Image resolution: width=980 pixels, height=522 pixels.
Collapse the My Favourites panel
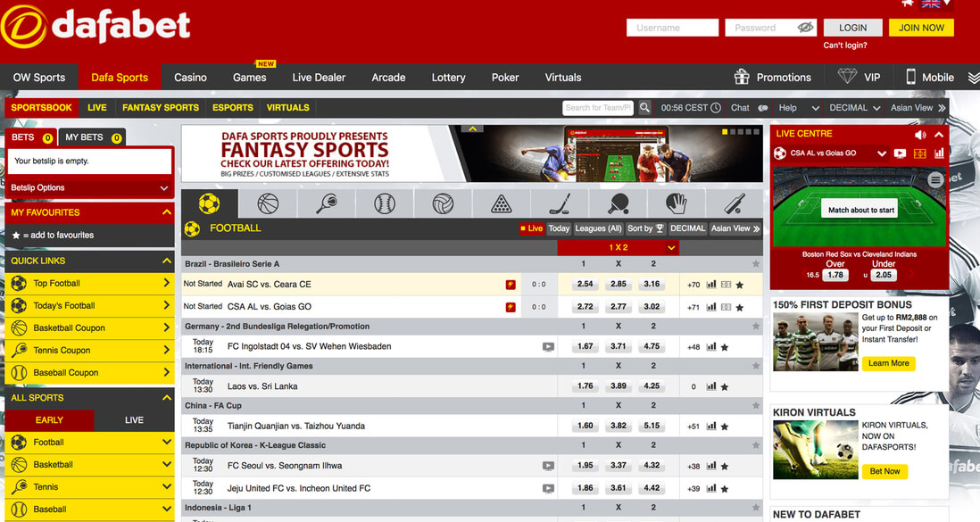tap(167, 212)
